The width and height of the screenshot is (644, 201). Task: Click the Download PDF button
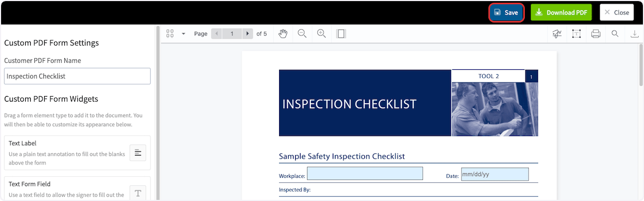coord(561,12)
